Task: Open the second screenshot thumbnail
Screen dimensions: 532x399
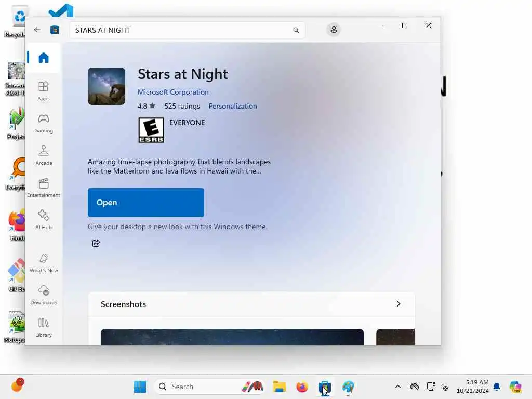Action: [x=395, y=337]
